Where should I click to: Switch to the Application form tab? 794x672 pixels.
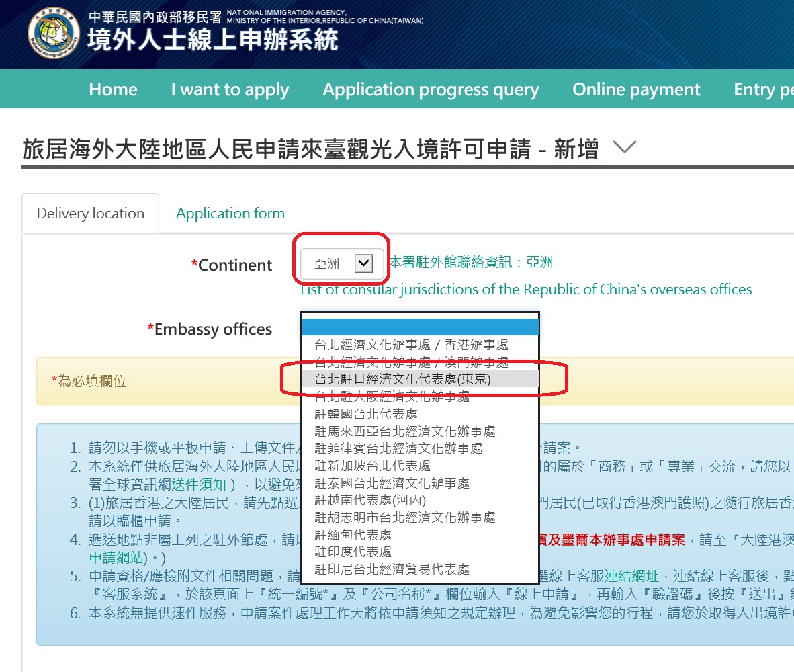point(230,212)
